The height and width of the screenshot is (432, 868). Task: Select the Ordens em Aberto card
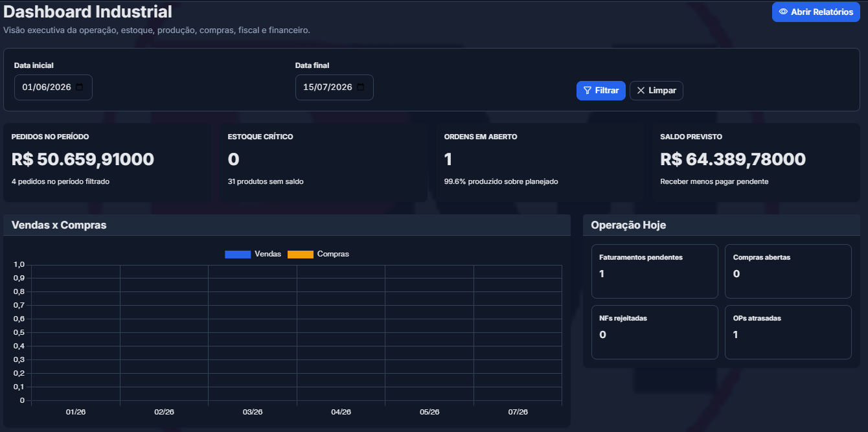click(x=539, y=163)
